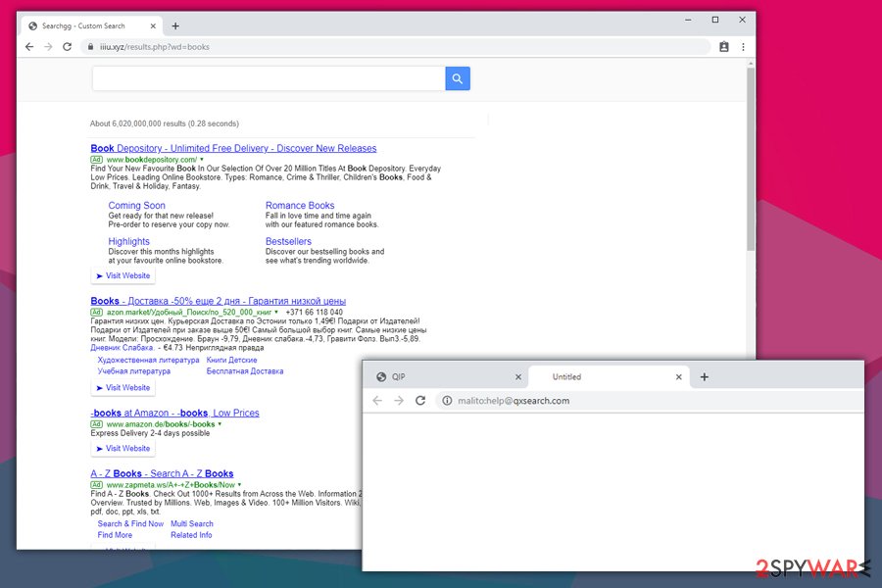Open the -books at Amazon ad headline
The width and height of the screenshot is (882, 588).
[x=175, y=413]
